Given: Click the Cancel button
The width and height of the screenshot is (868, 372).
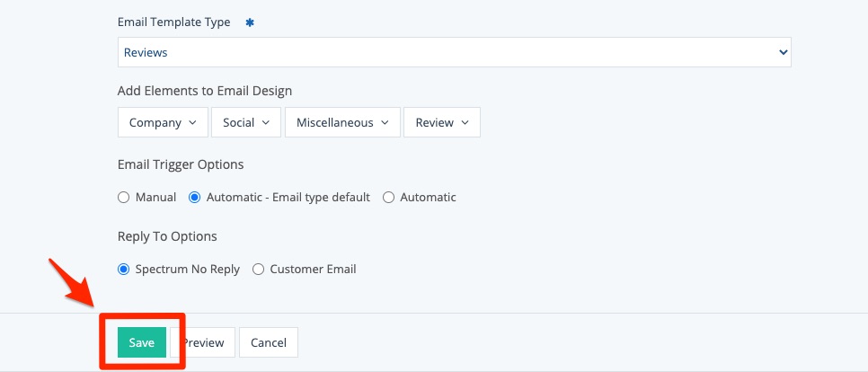Looking at the screenshot, I should tap(268, 342).
